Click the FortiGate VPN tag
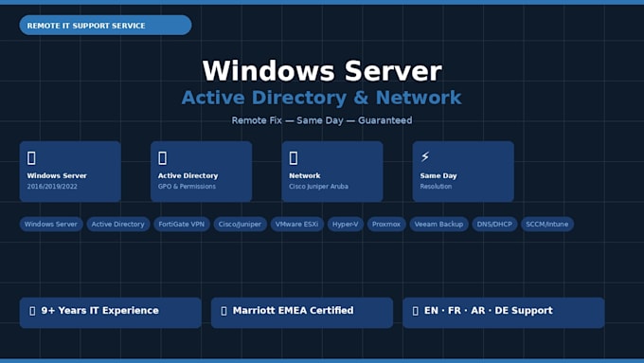 [182, 224]
